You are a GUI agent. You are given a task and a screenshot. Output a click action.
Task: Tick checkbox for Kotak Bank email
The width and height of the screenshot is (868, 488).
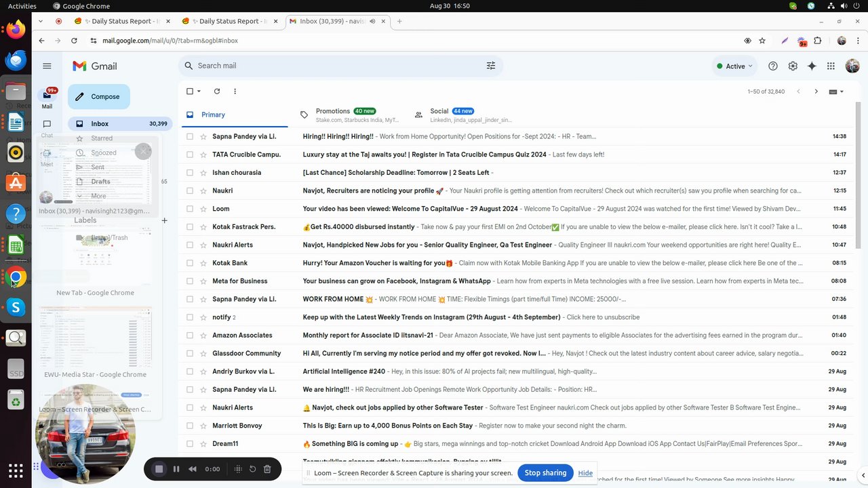(x=190, y=263)
